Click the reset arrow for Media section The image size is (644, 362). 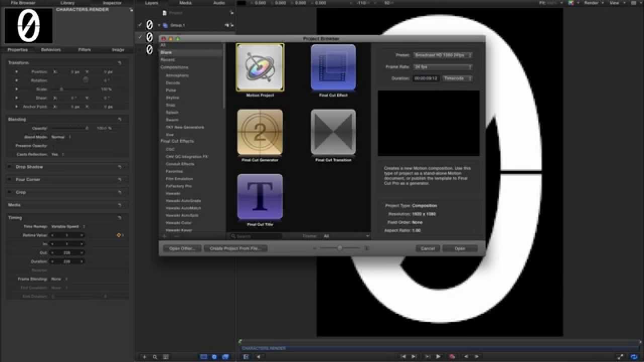point(120,205)
